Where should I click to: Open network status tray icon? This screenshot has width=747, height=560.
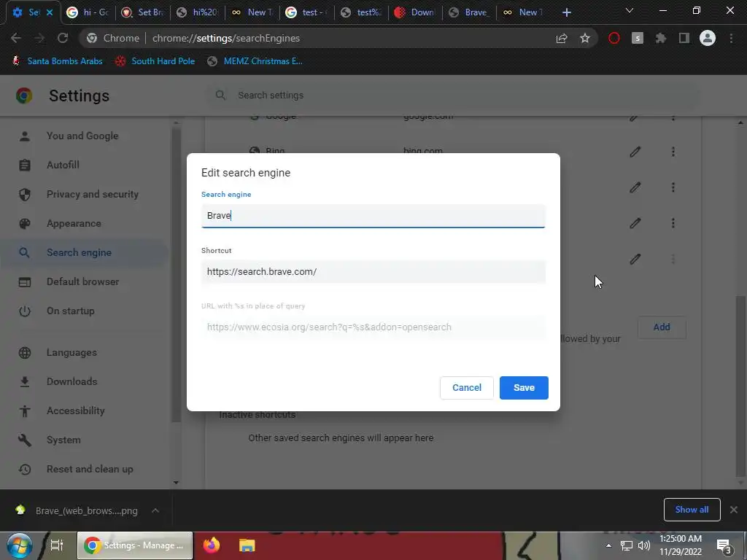626,545
